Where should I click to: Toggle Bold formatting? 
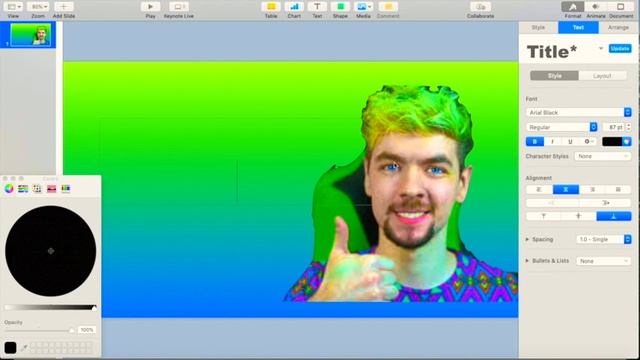(535, 142)
